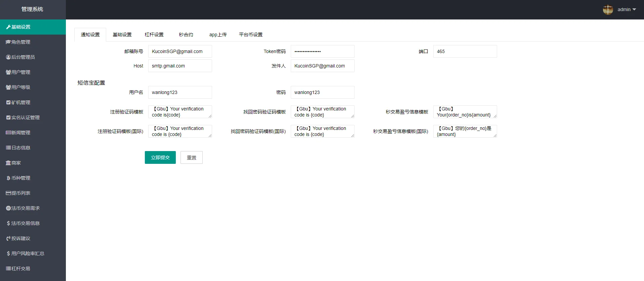Click the card icon next to 提币列表
644x281 pixels.
click(x=8, y=193)
